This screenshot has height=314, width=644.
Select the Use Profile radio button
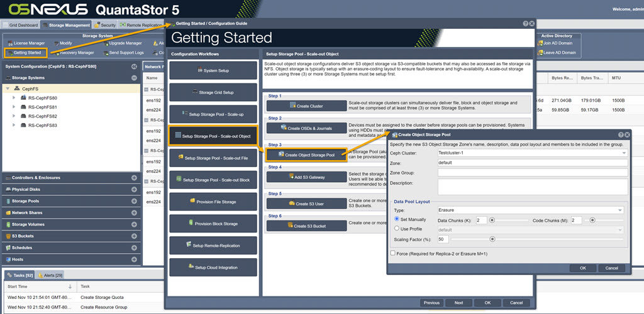tap(397, 229)
